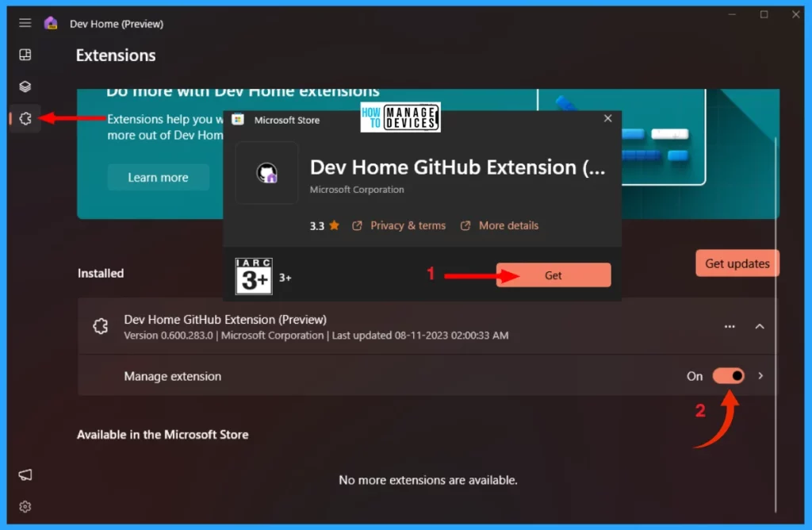Click the Extensions page heading
812x530 pixels.
[x=116, y=56]
